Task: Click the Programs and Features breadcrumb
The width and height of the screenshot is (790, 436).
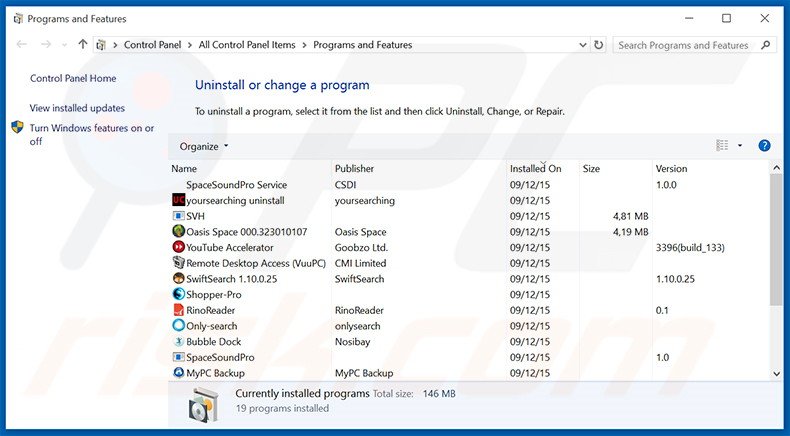Action: pos(362,45)
